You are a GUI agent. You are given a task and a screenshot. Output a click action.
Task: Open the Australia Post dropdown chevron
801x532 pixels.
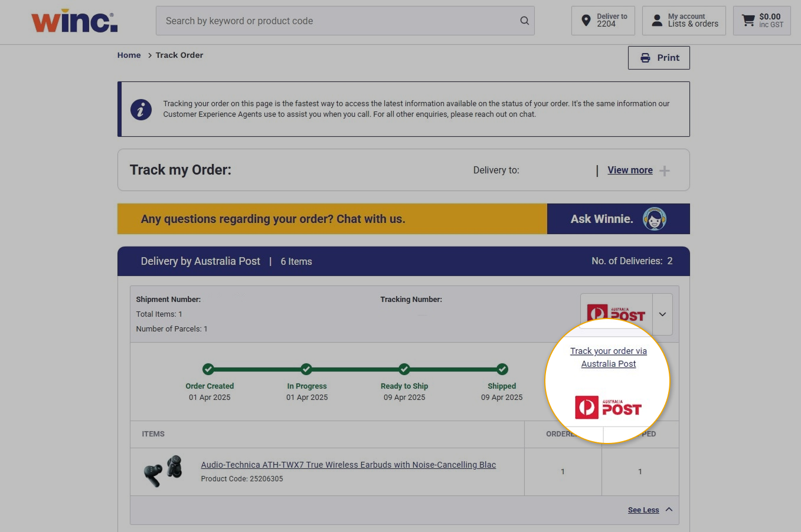point(662,314)
